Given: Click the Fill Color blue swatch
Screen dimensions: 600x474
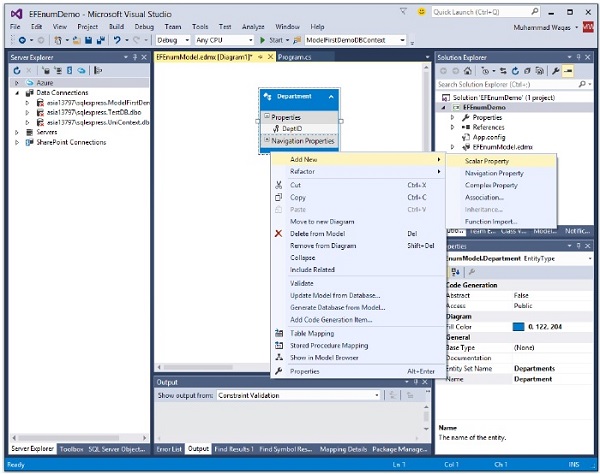Looking at the screenshot, I should pos(518,327).
